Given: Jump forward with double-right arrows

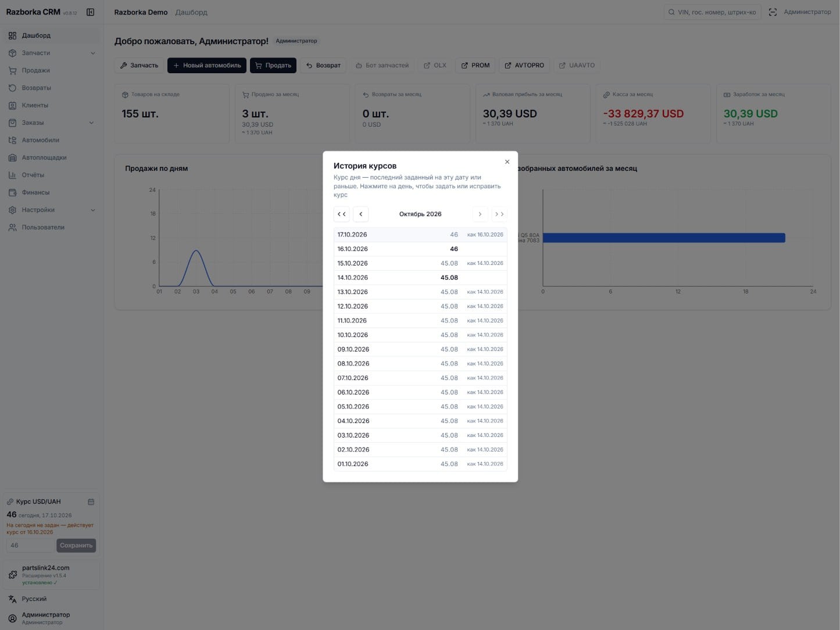Looking at the screenshot, I should (499, 214).
